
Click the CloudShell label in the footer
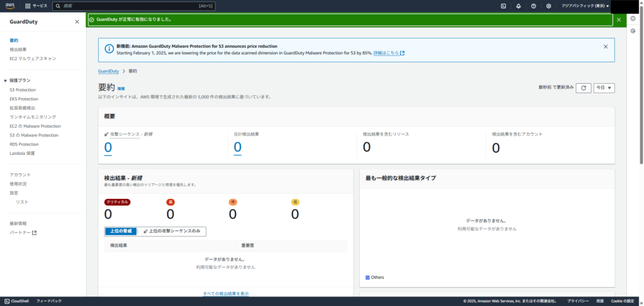point(19,301)
